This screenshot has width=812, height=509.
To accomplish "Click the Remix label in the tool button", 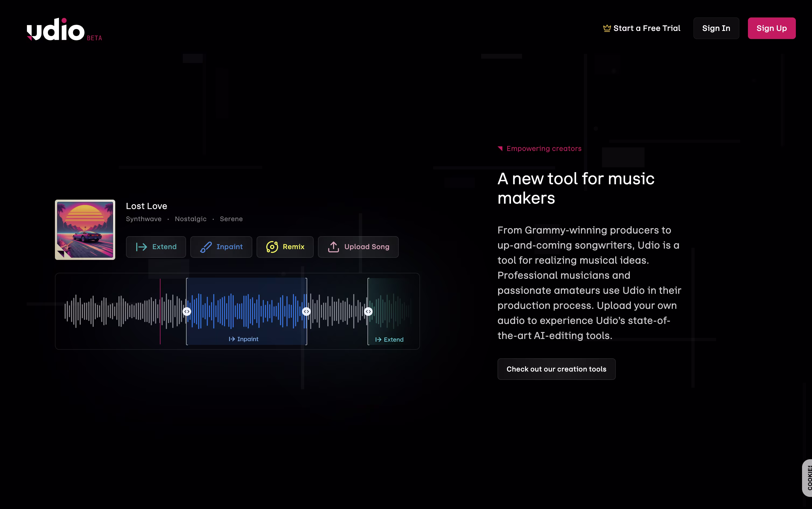I will click(x=294, y=247).
